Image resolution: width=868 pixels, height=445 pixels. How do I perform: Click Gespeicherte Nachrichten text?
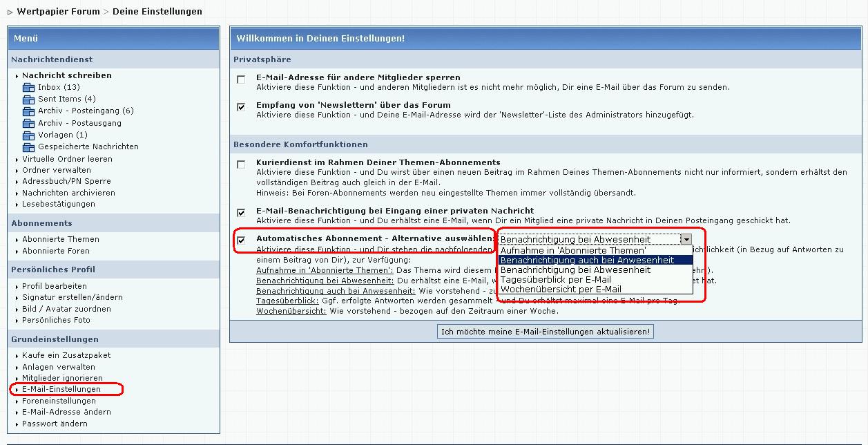[88, 146]
